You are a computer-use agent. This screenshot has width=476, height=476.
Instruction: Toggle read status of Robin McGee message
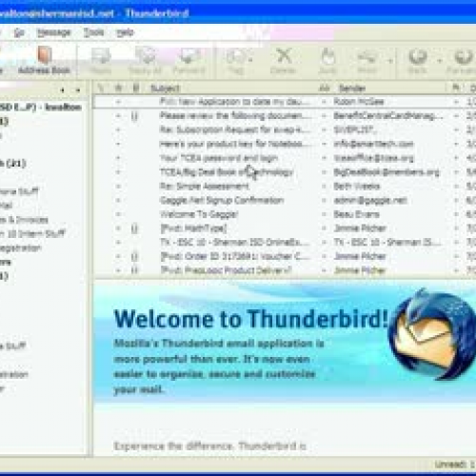pos(324,102)
